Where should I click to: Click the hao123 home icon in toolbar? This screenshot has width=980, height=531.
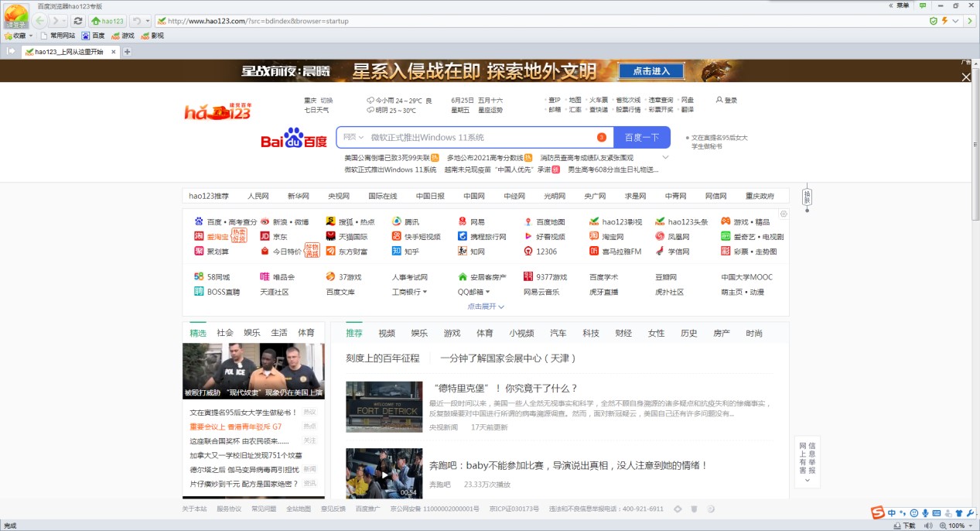tap(108, 21)
